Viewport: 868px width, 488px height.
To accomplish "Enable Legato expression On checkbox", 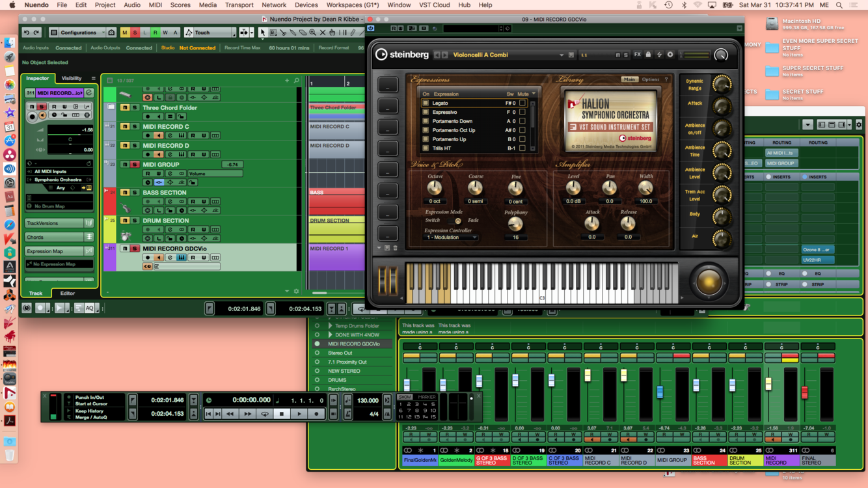I will [426, 103].
